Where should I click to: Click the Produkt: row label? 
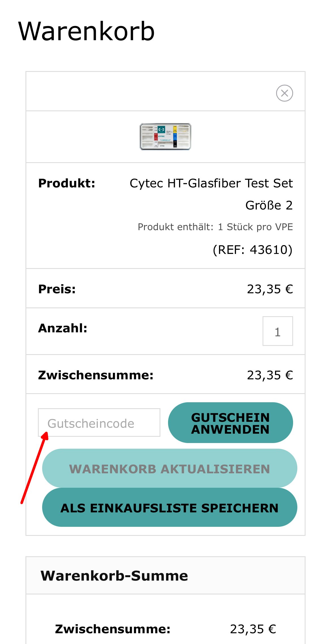[67, 183]
